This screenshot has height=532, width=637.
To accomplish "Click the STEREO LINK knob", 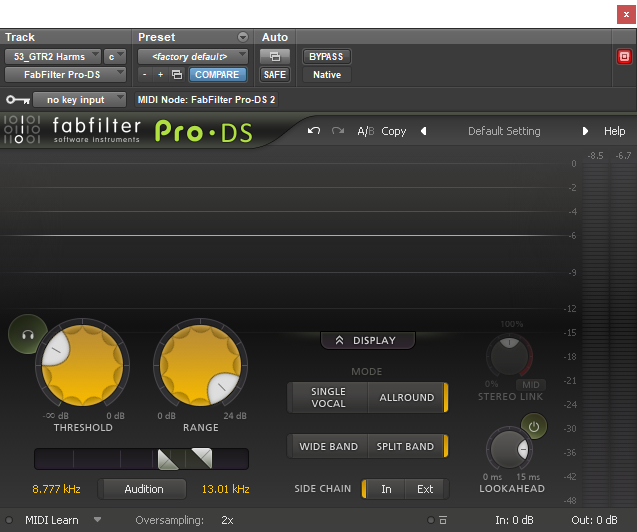I will tap(509, 357).
